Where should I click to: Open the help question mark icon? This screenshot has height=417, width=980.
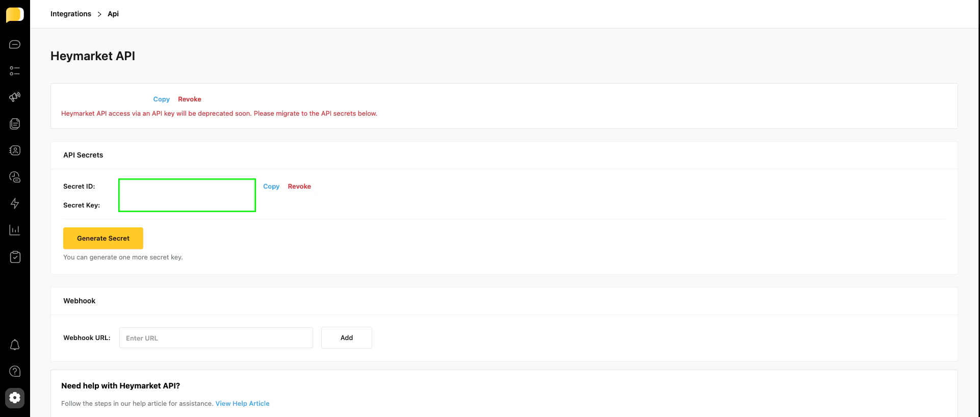[15, 371]
